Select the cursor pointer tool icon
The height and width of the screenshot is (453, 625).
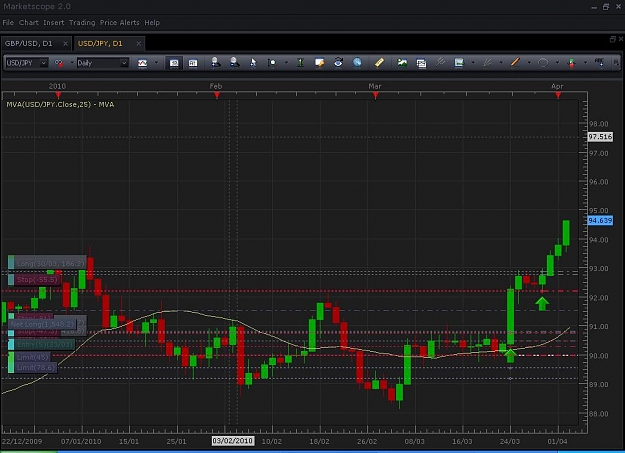tap(253, 63)
